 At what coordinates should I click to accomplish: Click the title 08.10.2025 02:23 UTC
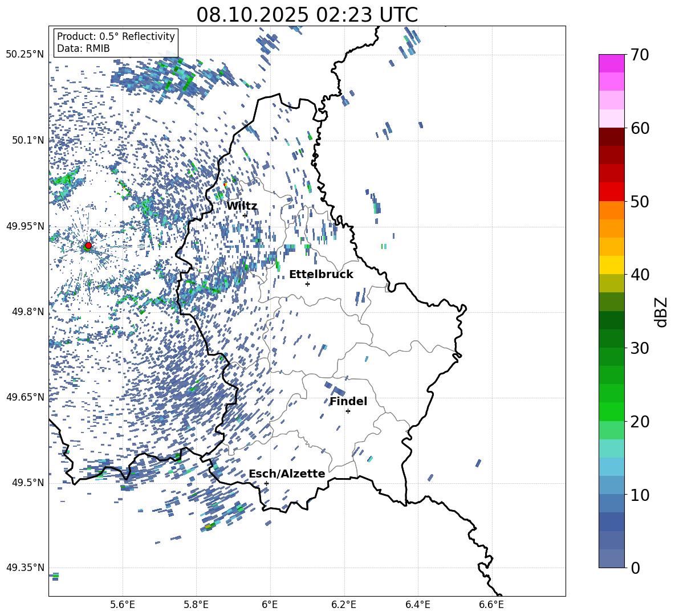[x=307, y=15]
